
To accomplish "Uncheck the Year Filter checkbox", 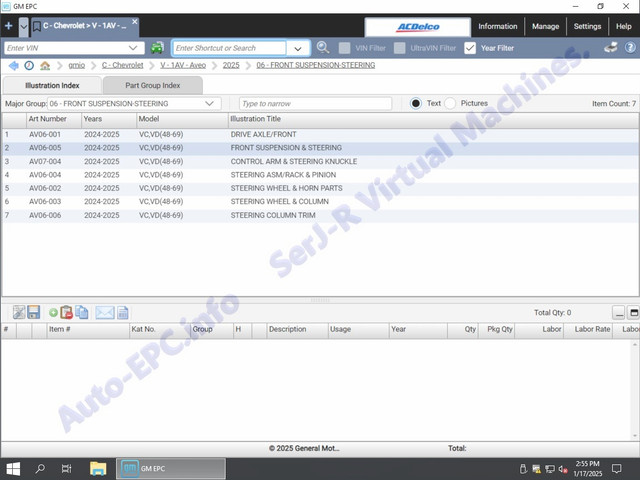I will click(x=470, y=48).
